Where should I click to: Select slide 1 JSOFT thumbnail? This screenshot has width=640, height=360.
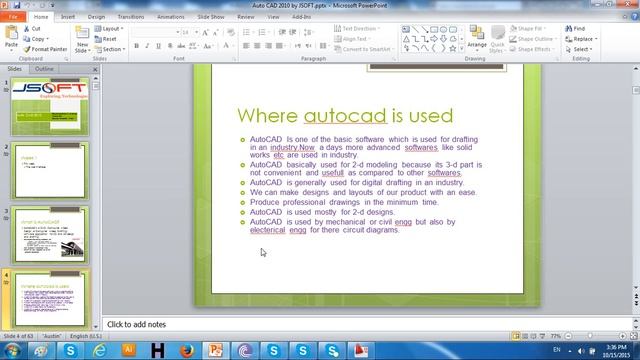pyautogui.click(x=50, y=107)
